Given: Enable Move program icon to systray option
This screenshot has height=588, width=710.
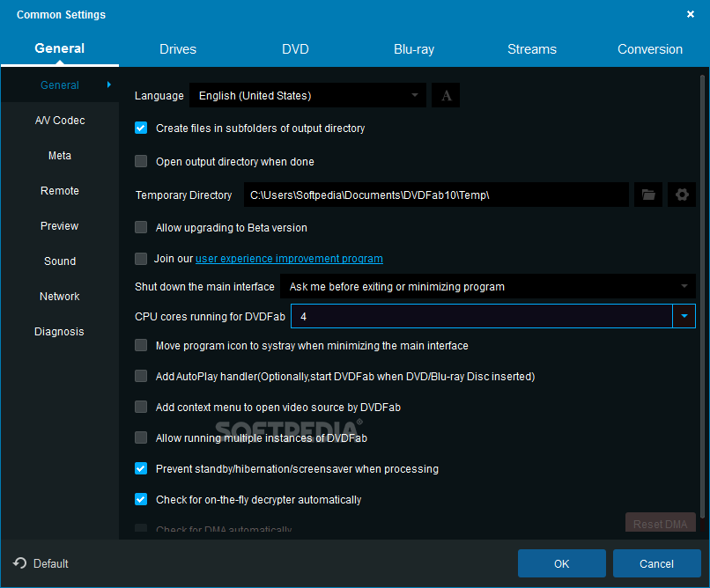Looking at the screenshot, I should point(141,346).
